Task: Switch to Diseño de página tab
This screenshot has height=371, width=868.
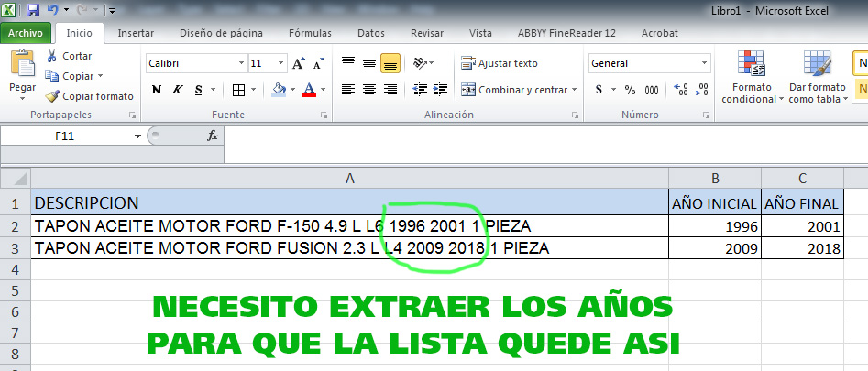Action: (221, 33)
